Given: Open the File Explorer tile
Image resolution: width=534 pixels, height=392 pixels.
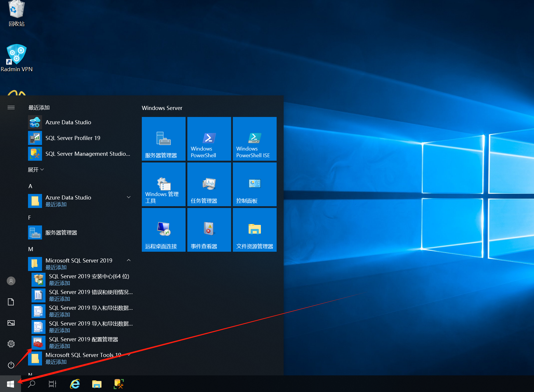Looking at the screenshot, I should point(254,230).
